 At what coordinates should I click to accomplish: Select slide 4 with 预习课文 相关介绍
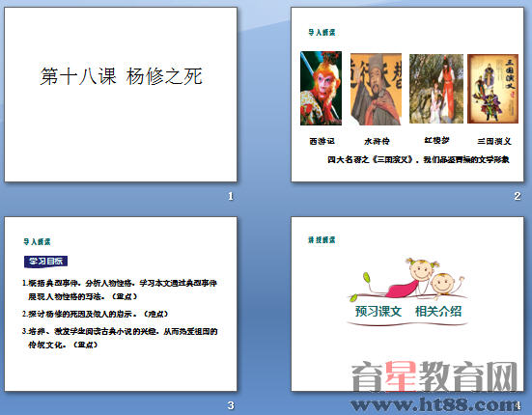click(407, 304)
